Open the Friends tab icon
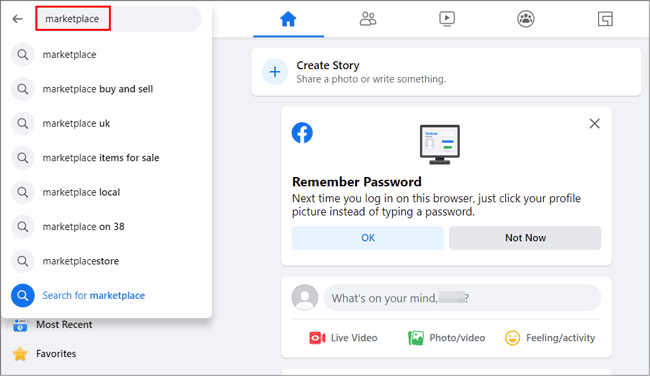Viewport: 650px width, 376px height. [368, 19]
